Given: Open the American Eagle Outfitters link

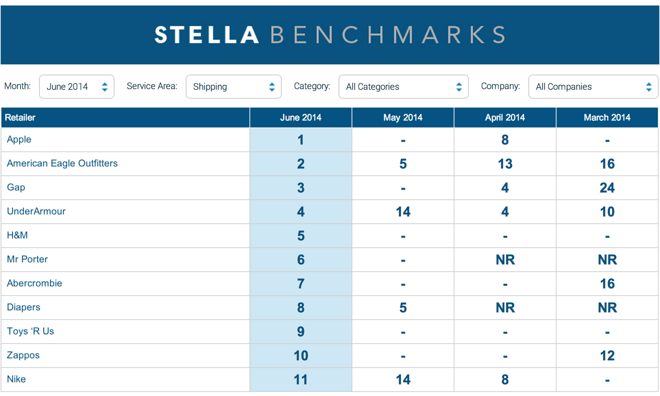Looking at the screenshot, I should (x=62, y=163).
